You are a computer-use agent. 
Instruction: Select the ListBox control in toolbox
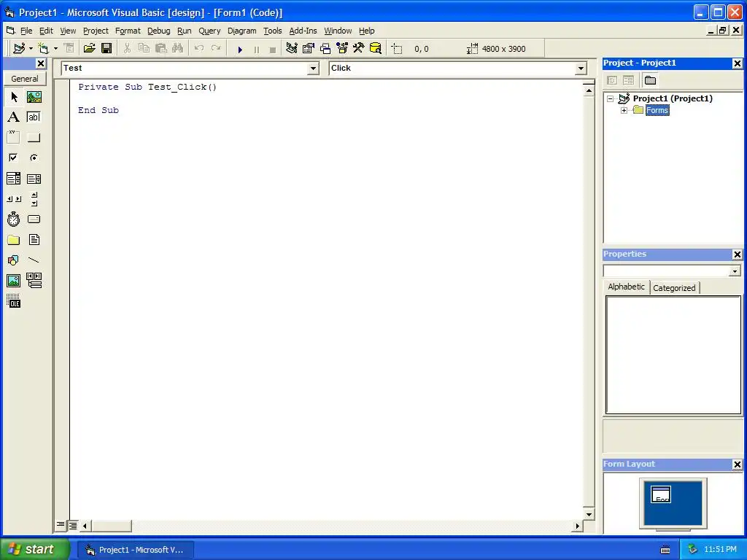[34, 179]
